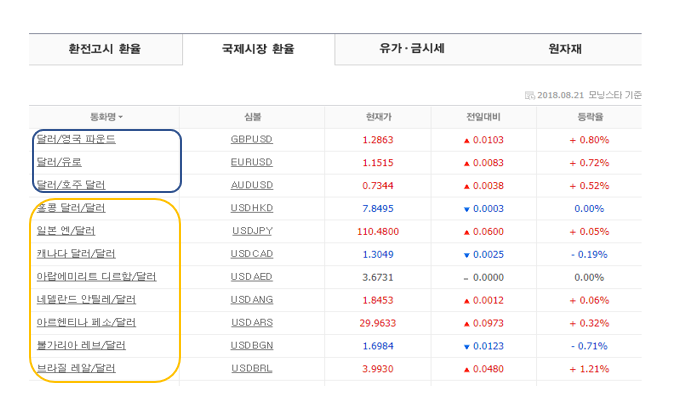Click the red up arrow in the USDARS row

466,322
